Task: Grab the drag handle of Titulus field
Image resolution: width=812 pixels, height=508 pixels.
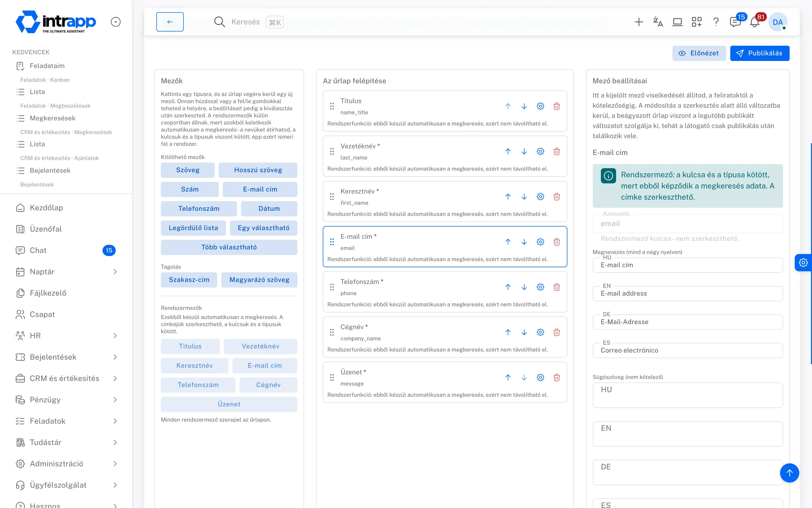Action: point(332,106)
